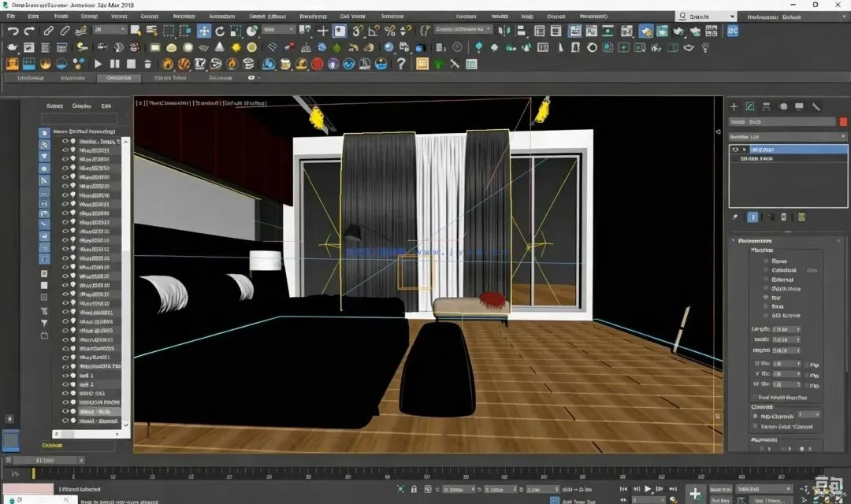Open the viewport Default Shading label menu
The image size is (851, 504).
point(245,103)
